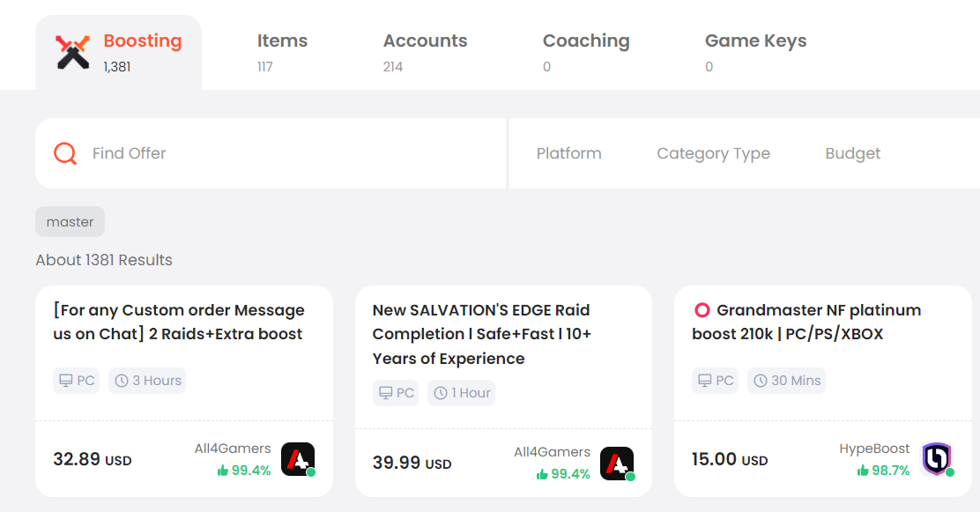Click the PC monitor icon on Grandmaster offer
This screenshot has width=980, height=512.
(704, 381)
